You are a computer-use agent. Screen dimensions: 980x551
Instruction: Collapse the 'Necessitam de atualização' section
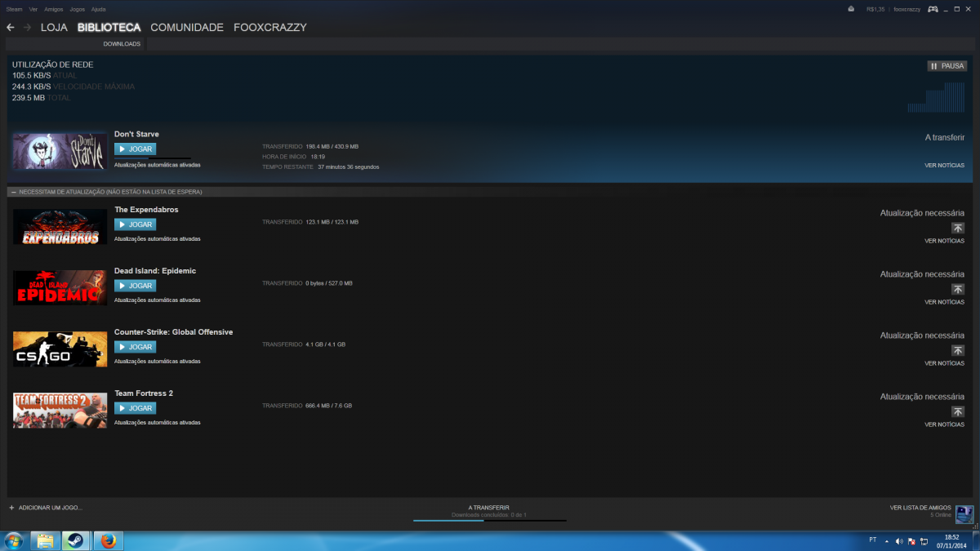pyautogui.click(x=13, y=192)
